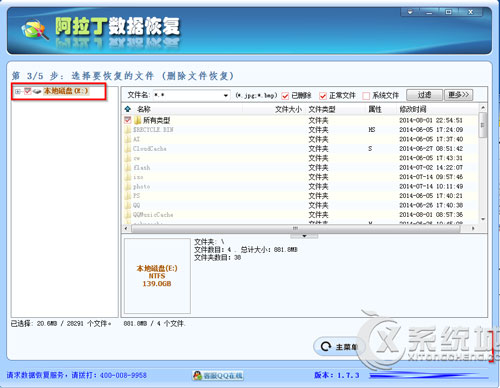Viewport: 500px width, 388px height.
Task: Click the horizontal scrollbar thumb of file list
Action: point(295,228)
